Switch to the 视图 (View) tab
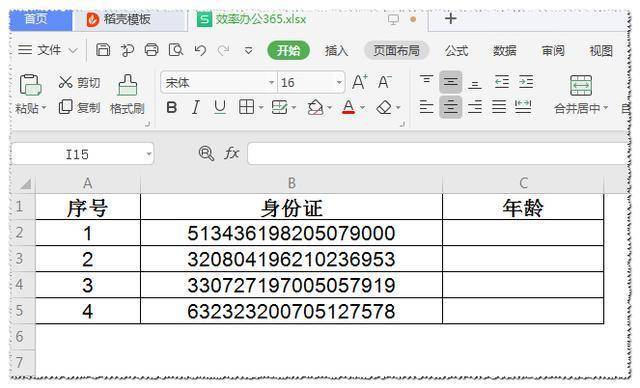This screenshot has width=640, height=388. 601,51
